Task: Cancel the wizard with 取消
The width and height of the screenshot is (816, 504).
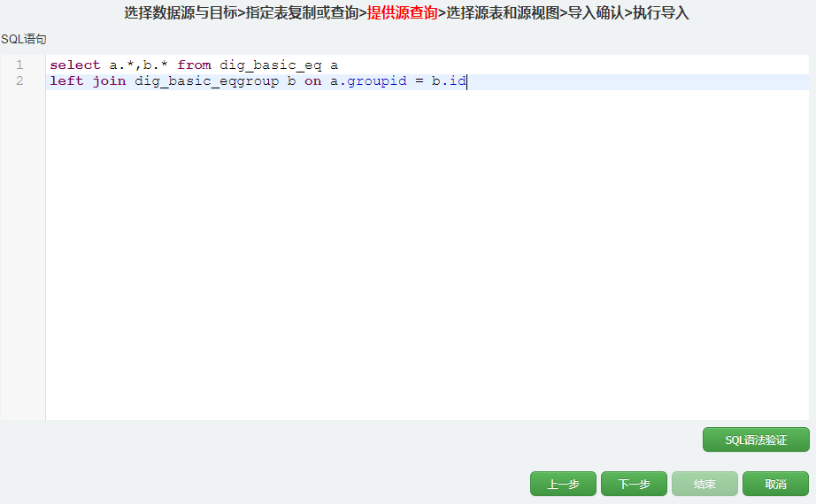Action: pyautogui.click(x=775, y=484)
